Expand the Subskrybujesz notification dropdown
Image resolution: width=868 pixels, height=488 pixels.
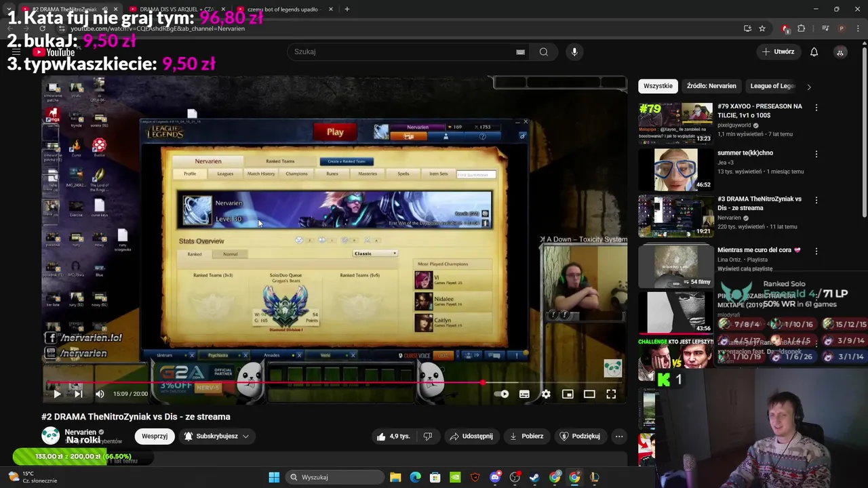click(216, 436)
